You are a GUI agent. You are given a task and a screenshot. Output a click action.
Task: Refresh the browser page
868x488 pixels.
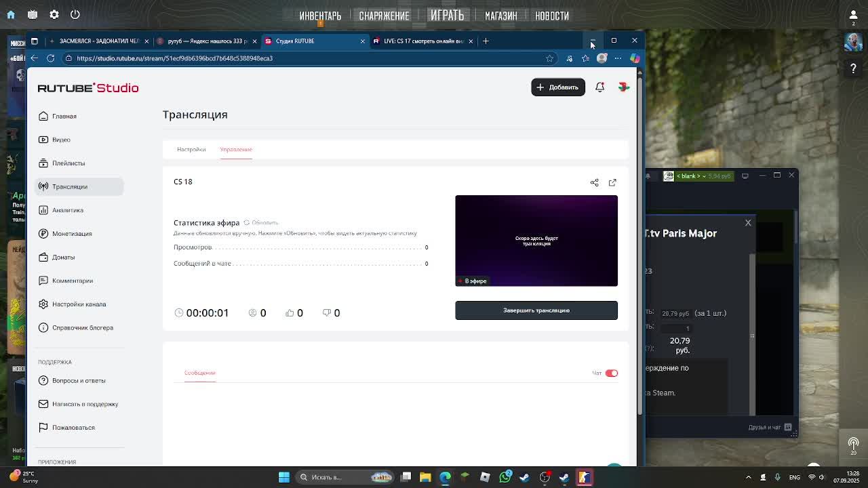(50, 58)
